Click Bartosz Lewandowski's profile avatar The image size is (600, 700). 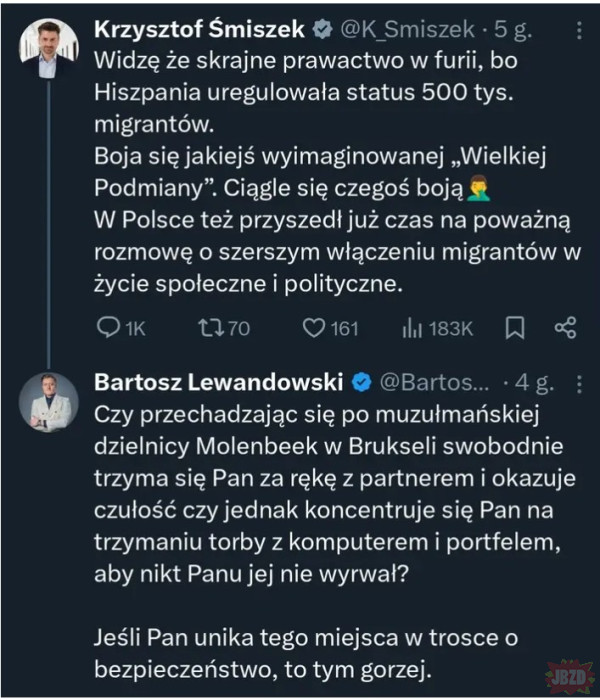coord(47,401)
